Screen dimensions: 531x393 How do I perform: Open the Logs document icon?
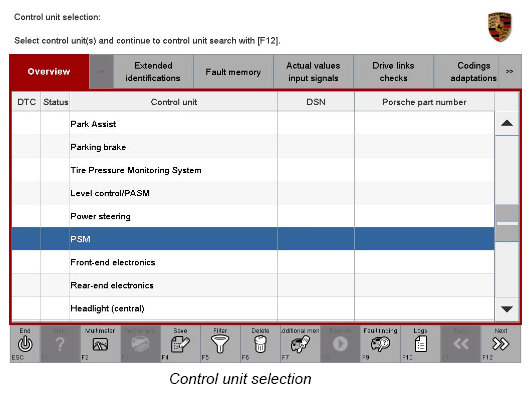[x=420, y=344]
